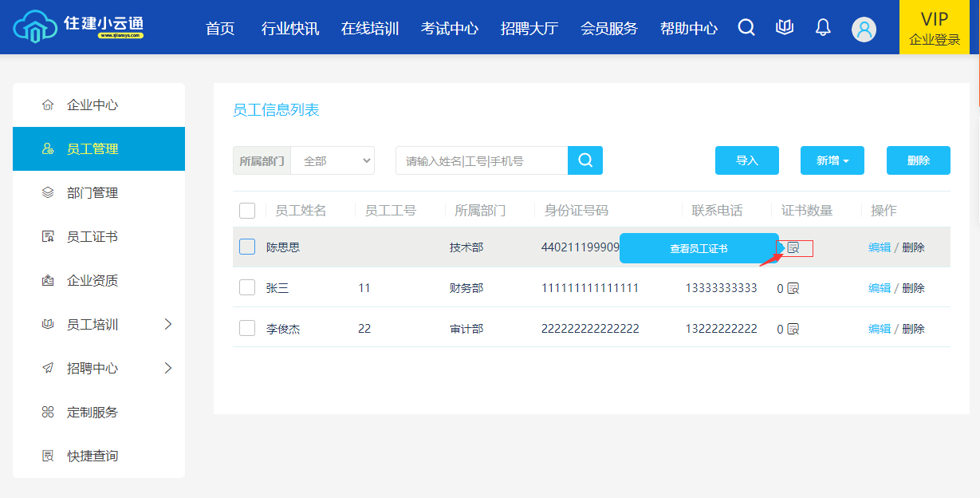Click the 住建小云通 logo
The height and width of the screenshot is (498, 980).
pyautogui.click(x=79, y=26)
